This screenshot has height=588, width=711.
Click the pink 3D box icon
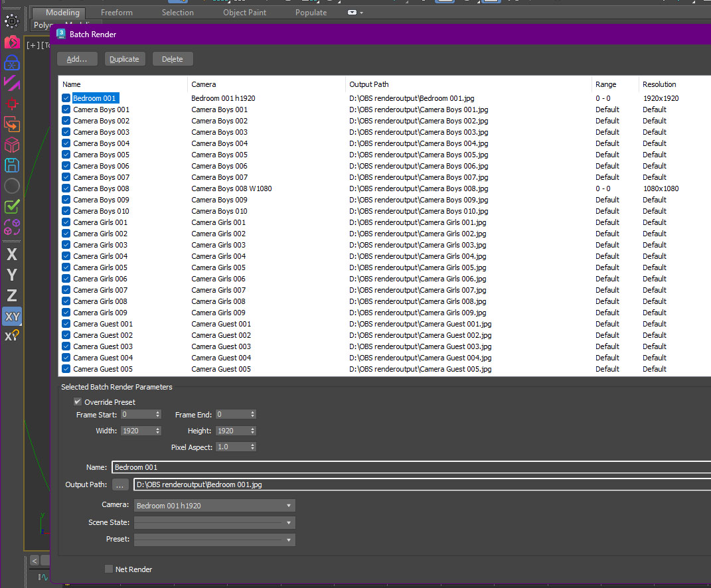coord(12,145)
